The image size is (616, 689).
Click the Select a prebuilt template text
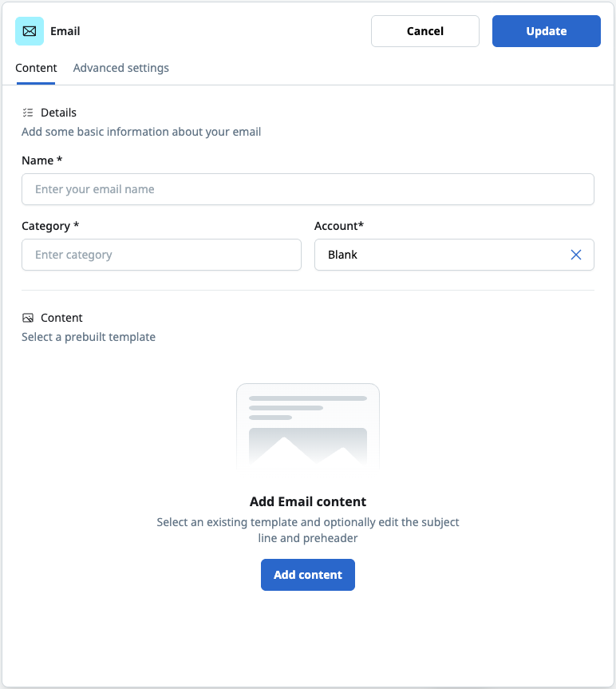pos(89,337)
